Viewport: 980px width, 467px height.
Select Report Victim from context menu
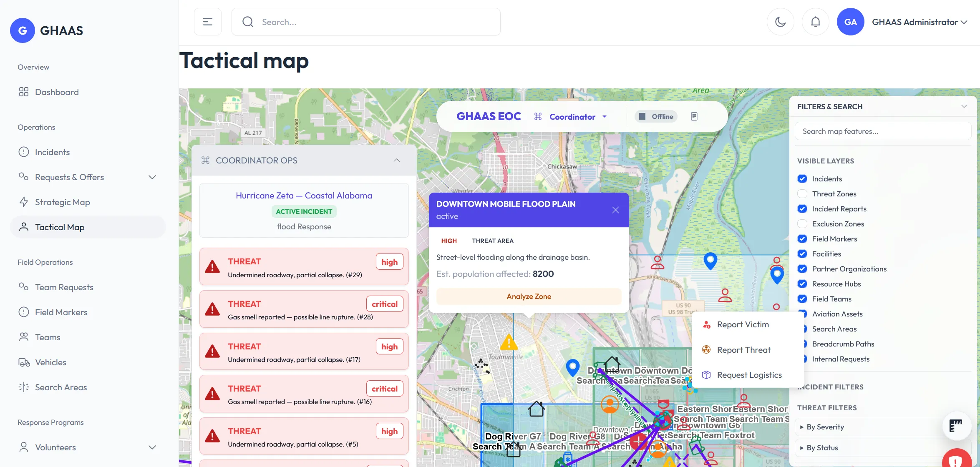click(747, 324)
